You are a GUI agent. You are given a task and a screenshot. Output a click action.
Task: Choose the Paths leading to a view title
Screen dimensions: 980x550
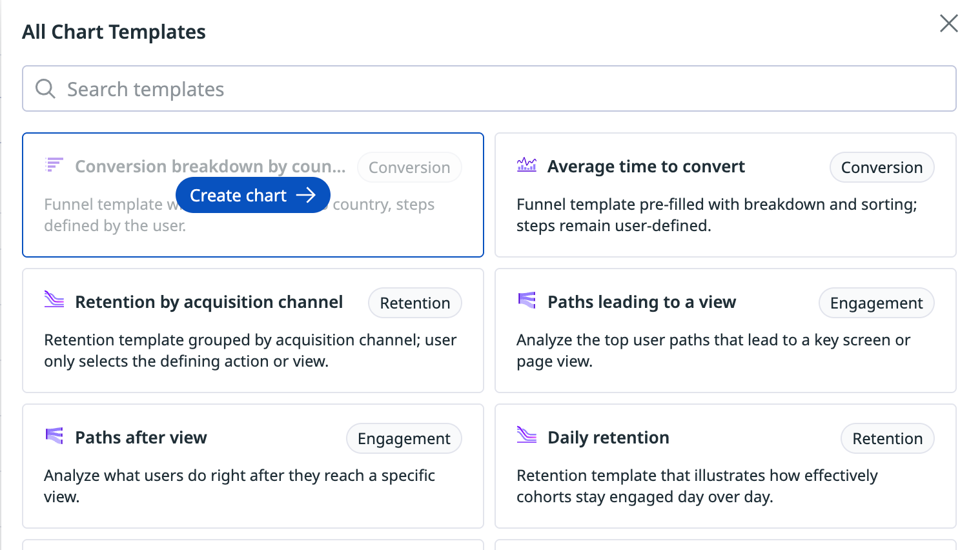[641, 302]
